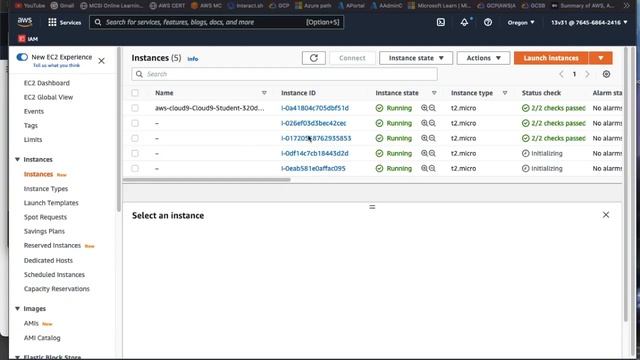Sort by Instance type column arrow
The width and height of the screenshot is (640, 360).
click(505, 93)
